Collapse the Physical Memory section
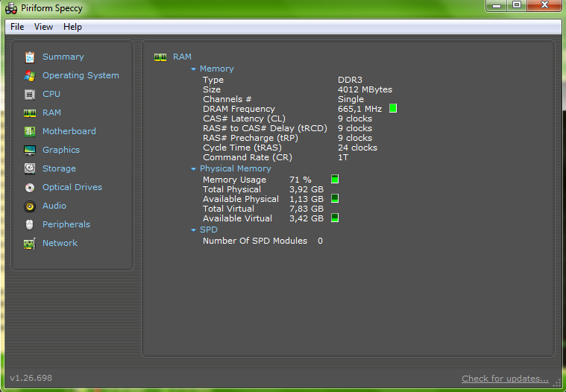 pos(193,169)
